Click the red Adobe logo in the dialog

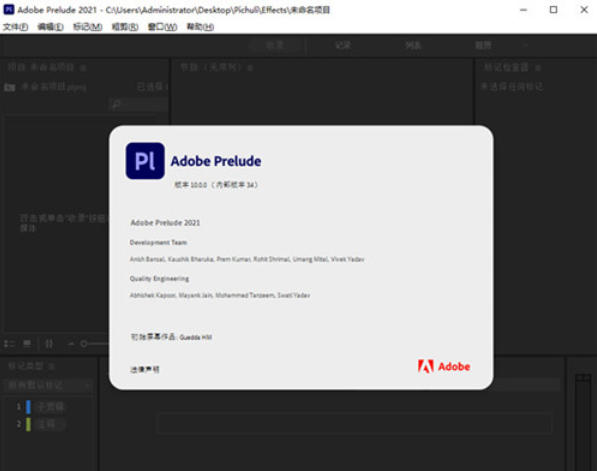coord(444,366)
